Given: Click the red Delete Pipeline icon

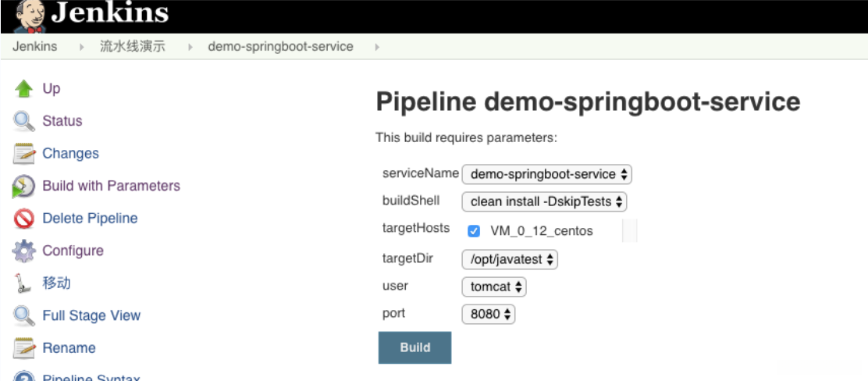Looking at the screenshot, I should click(x=24, y=219).
